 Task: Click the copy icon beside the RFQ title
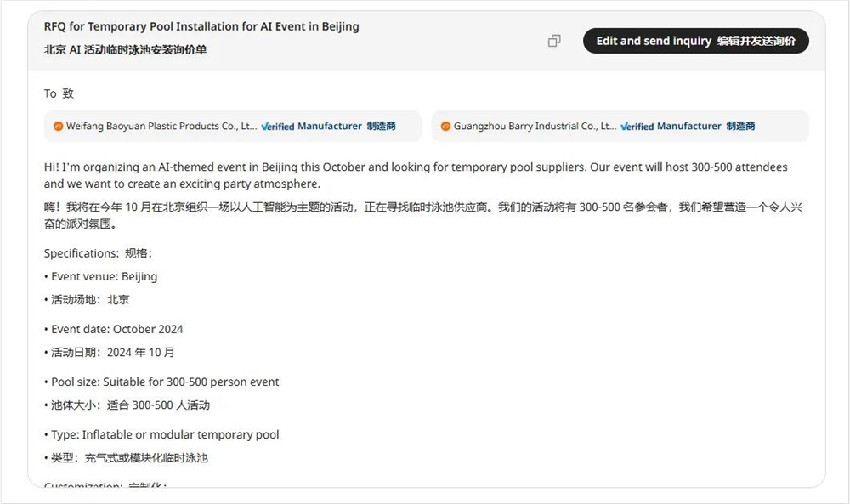coord(554,41)
